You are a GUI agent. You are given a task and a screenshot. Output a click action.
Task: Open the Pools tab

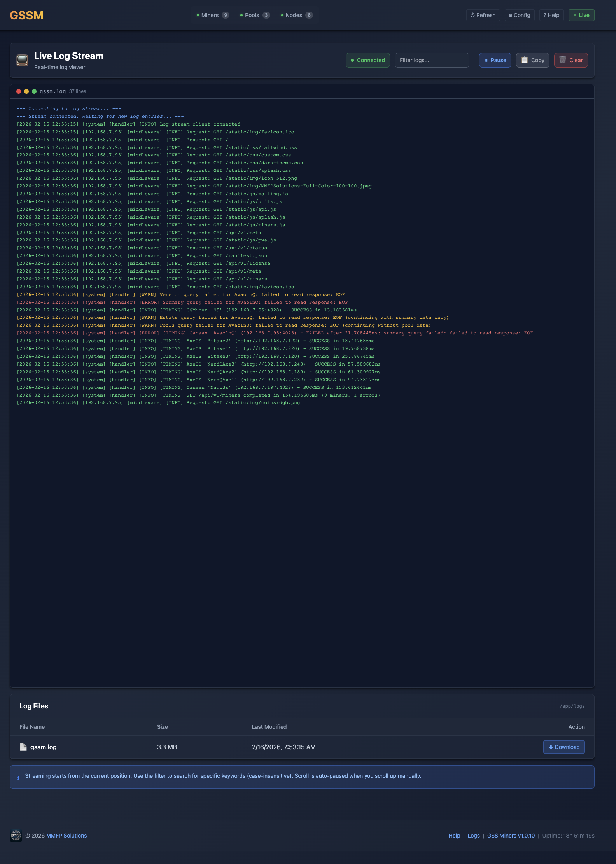pos(255,15)
